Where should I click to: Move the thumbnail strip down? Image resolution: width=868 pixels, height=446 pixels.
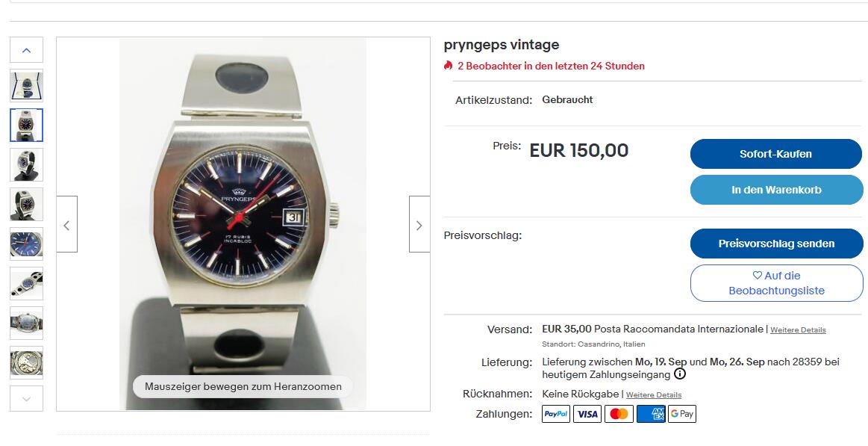pos(27,399)
